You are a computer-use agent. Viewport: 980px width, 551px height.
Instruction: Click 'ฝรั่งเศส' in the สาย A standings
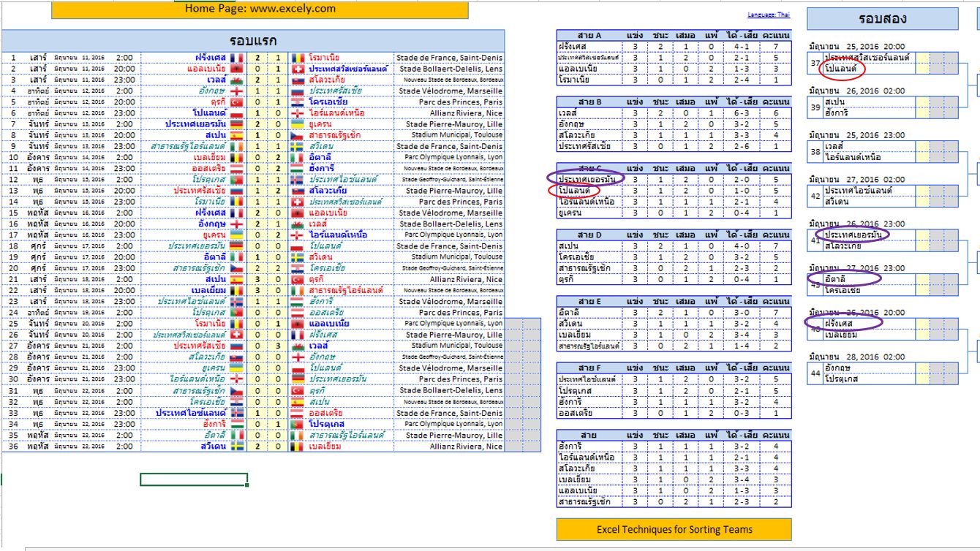(572, 46)
